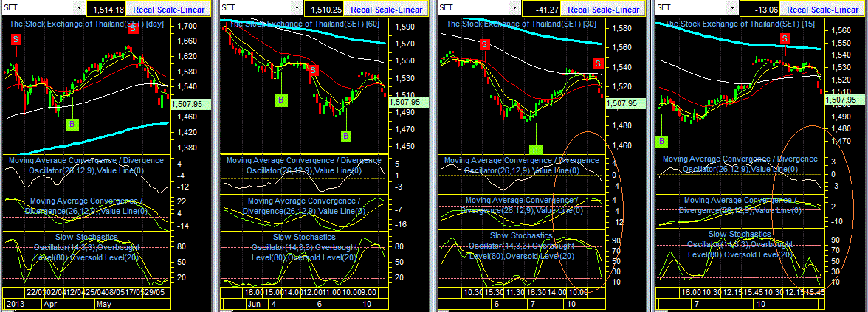Click the 1,507.95 price tag on [60] chart
Viewport: 868px width, 312px height.
pyautogui.click(x=409, y=103)
